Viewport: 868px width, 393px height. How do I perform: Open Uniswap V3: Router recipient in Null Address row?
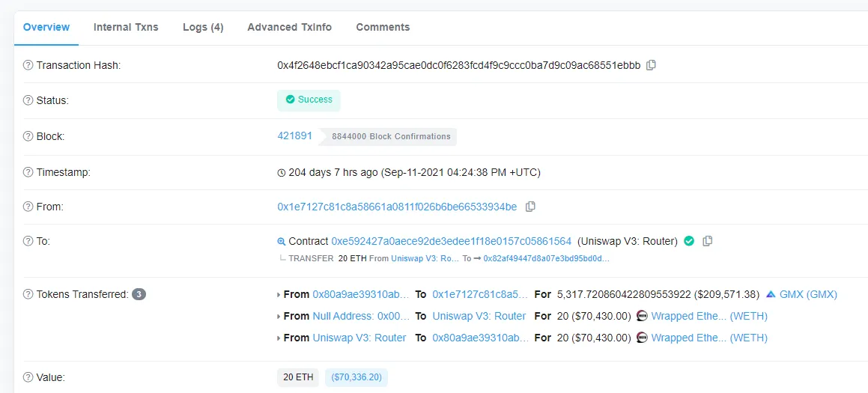[479, 316]
